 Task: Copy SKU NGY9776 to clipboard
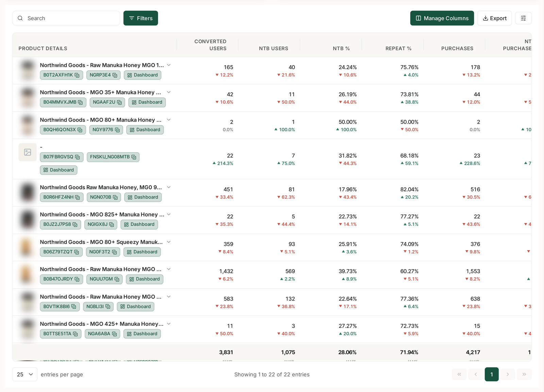(x=117, y=130)
